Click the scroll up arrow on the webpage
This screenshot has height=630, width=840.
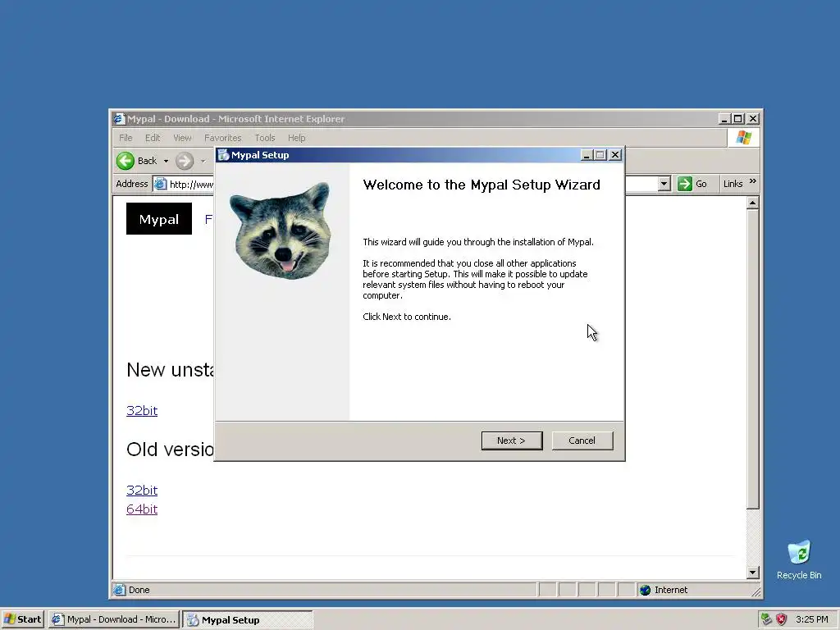point(753,203)
